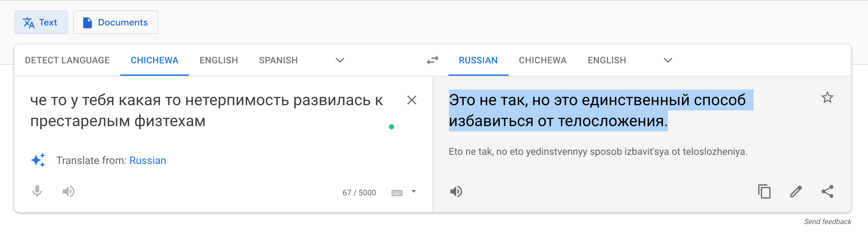Open the Documents translation mode

coord(116,22)
